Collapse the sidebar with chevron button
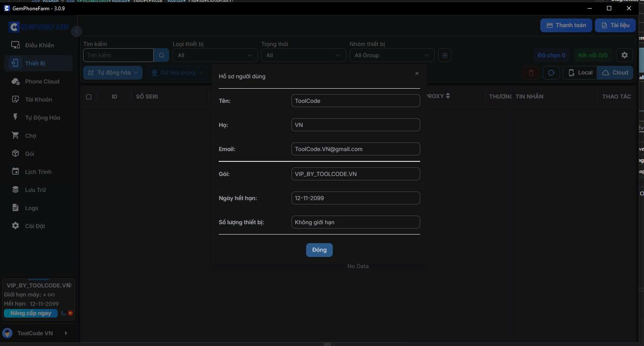Viewport: 644px width, 346px height. click(76, 31)
